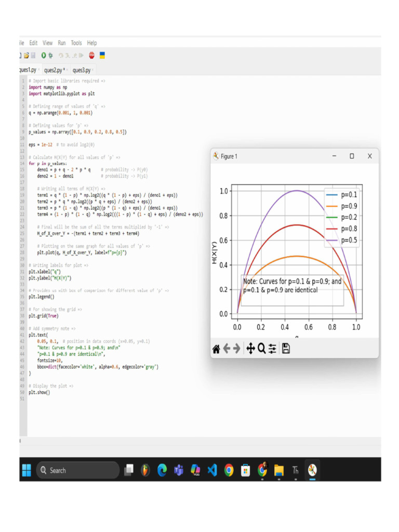The height and width of the screenshot is (532, 399).
Task: Open Visual Studio Code from the taskbar
Action: pos(212,470)
